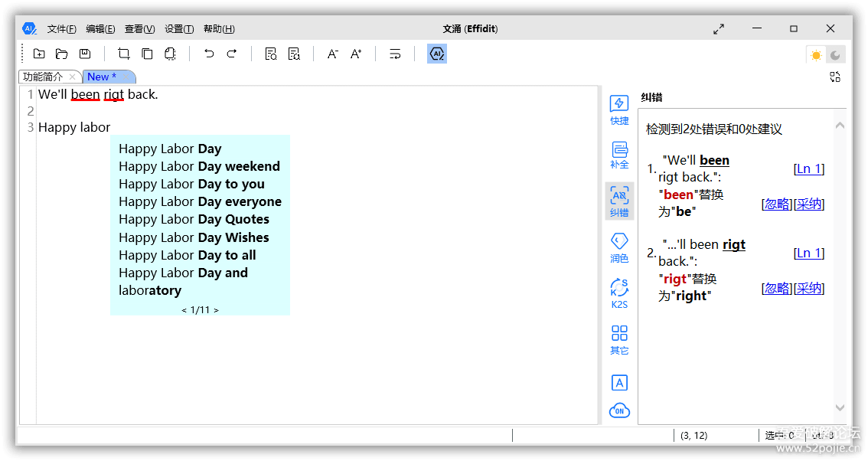
Task: Click the underlined word 'rigt' in editor
Action: (x=113, y=95)
